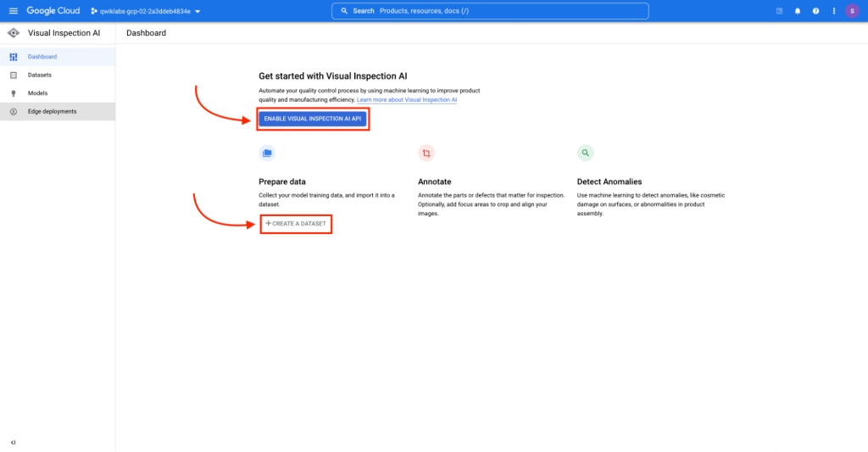
Task: Click the Get started with Visual Inspection AI heading
Action: pos(332,76)
